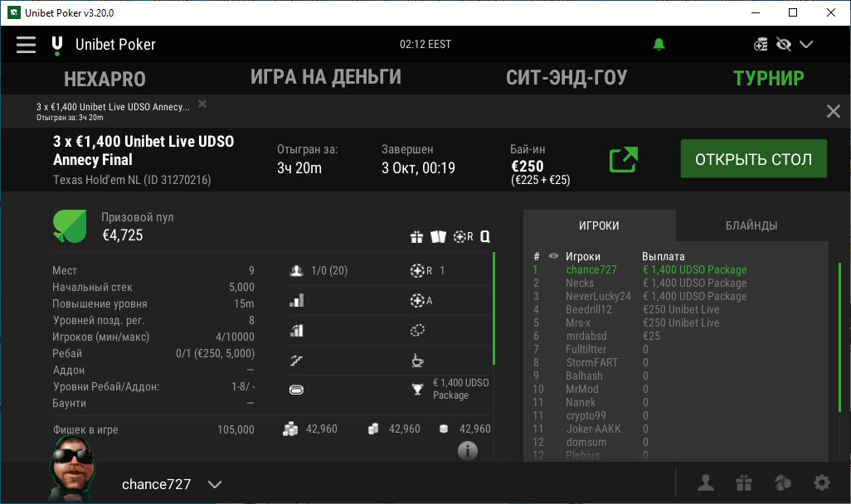Click the lower bar chart level icon
The image size is (851, 504).
[296, 331]
